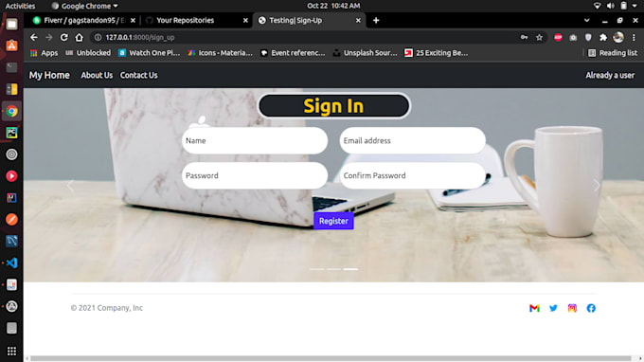
Task: Bookmark this page with the star icon
Action: point(539,37)
